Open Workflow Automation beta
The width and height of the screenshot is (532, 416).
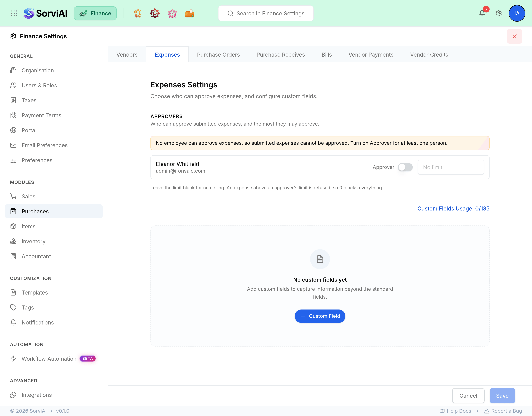[54, 359]
